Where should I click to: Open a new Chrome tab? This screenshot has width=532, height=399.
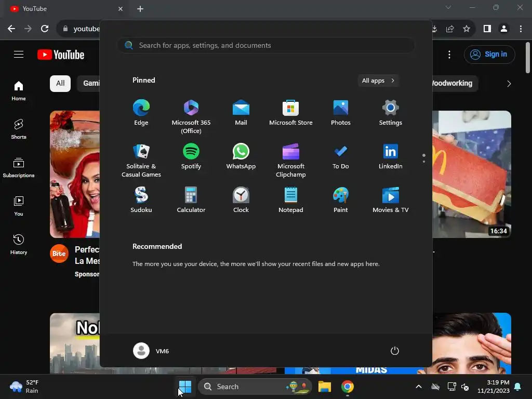click(x=140, y=9)
